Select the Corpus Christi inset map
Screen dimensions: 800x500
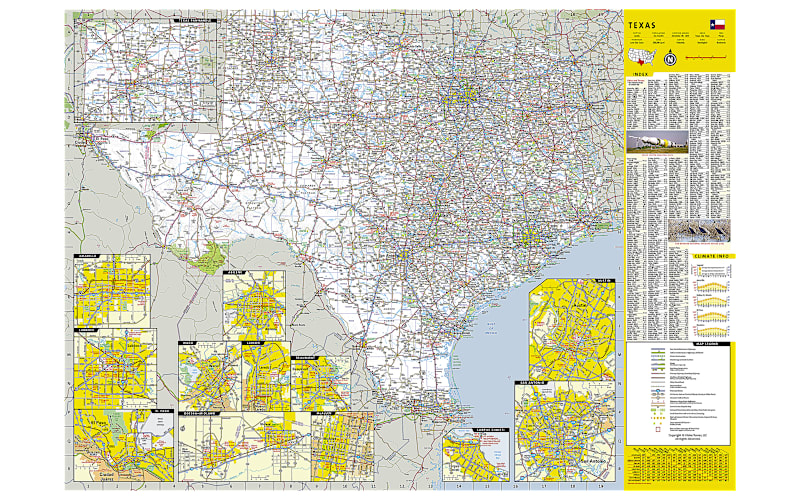click(x=476, y=455)
